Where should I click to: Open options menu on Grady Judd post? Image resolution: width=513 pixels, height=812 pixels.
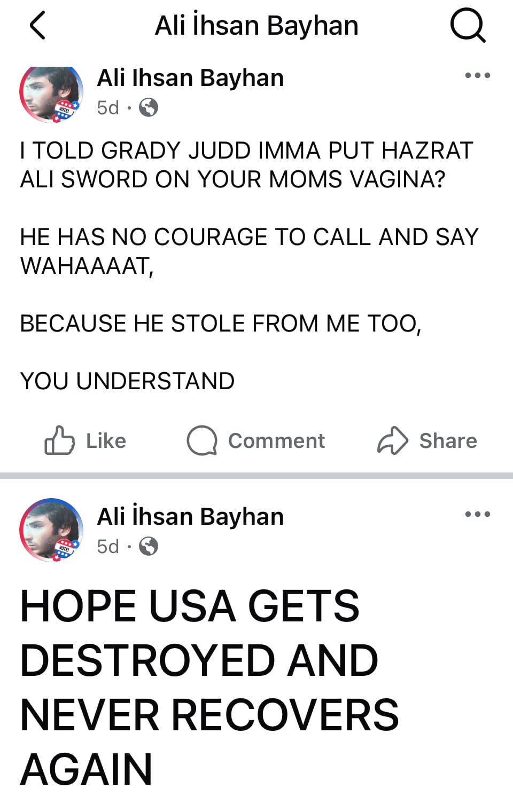pos(477,75)
